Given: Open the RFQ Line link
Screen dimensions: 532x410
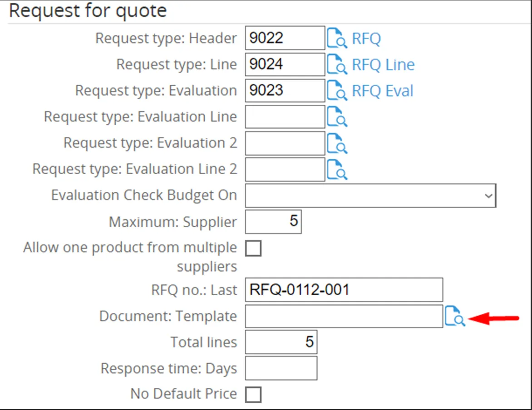Looking at the screenshot, I should (383, 65).
